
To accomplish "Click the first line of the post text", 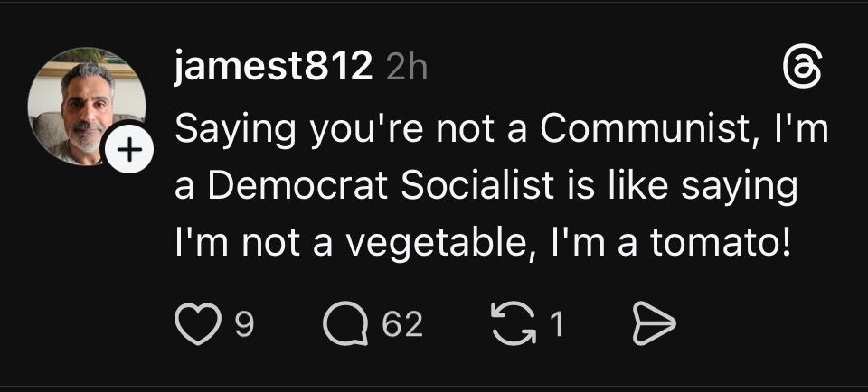I will [x=501, y=131].
